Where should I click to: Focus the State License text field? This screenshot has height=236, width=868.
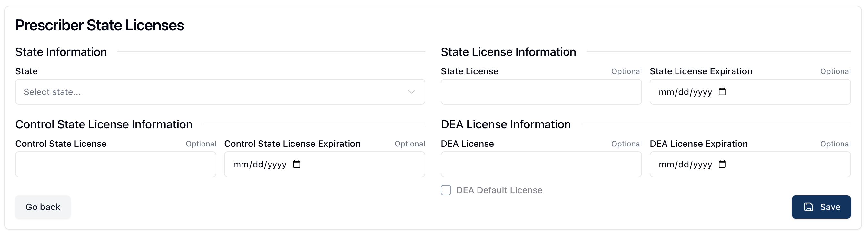coord(541,92)
